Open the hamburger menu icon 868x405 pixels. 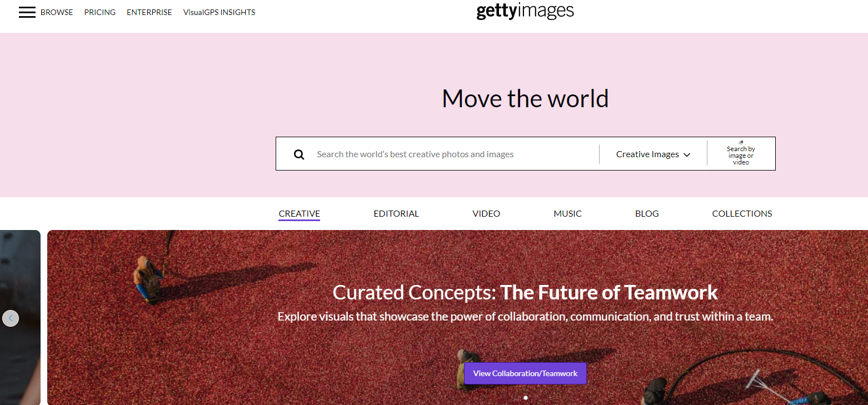tap(27, 12)
